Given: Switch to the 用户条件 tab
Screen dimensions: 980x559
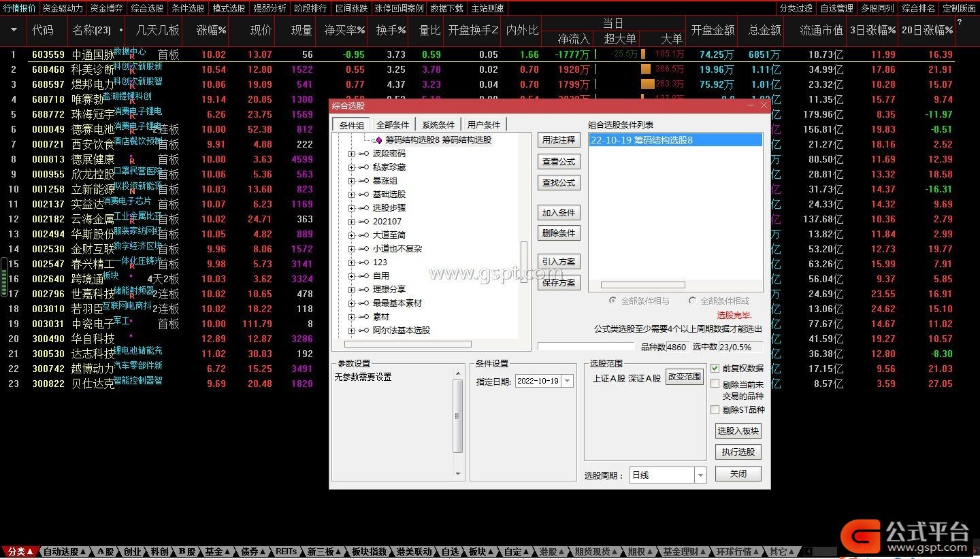Looking at the screenshot, I should pos(484,125).
